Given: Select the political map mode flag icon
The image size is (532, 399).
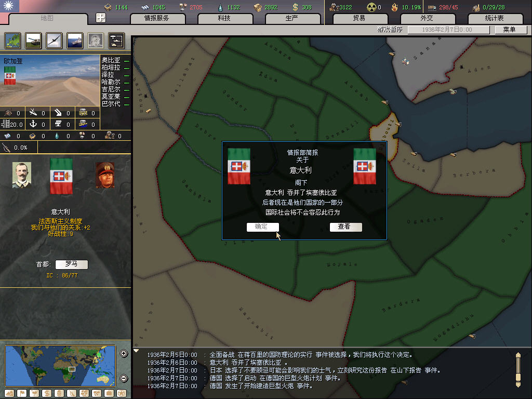Looking at the screenshot, I should click(x=22, y=393).
